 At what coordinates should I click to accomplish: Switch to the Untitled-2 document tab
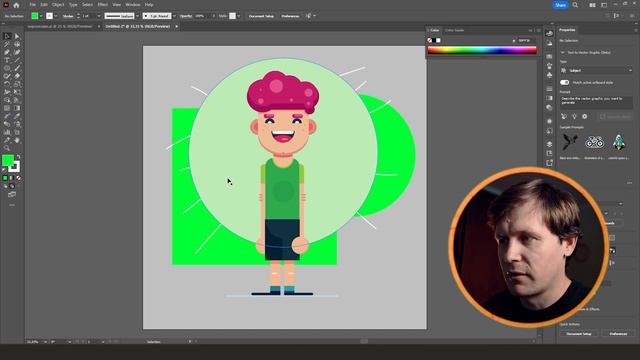point(138,27)
